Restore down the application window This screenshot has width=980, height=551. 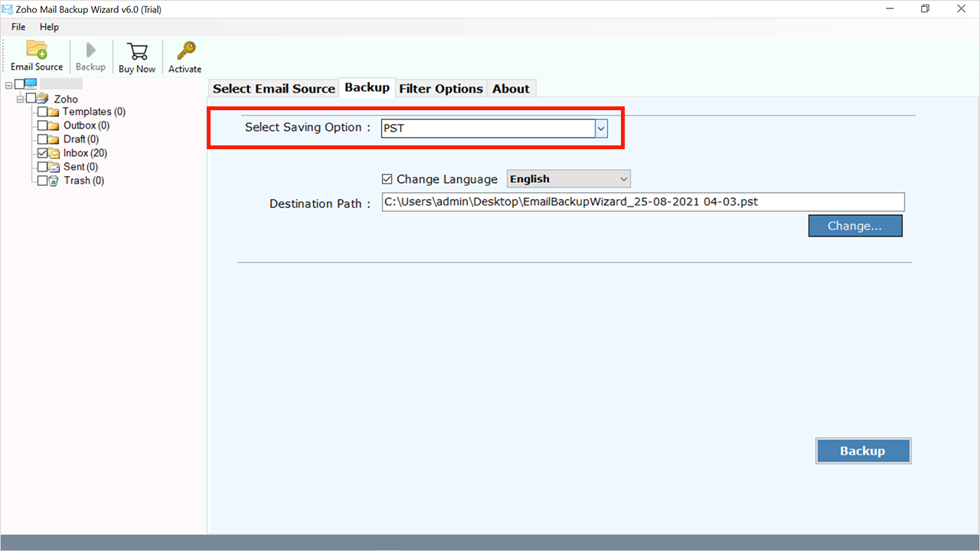tap(925, 9)
